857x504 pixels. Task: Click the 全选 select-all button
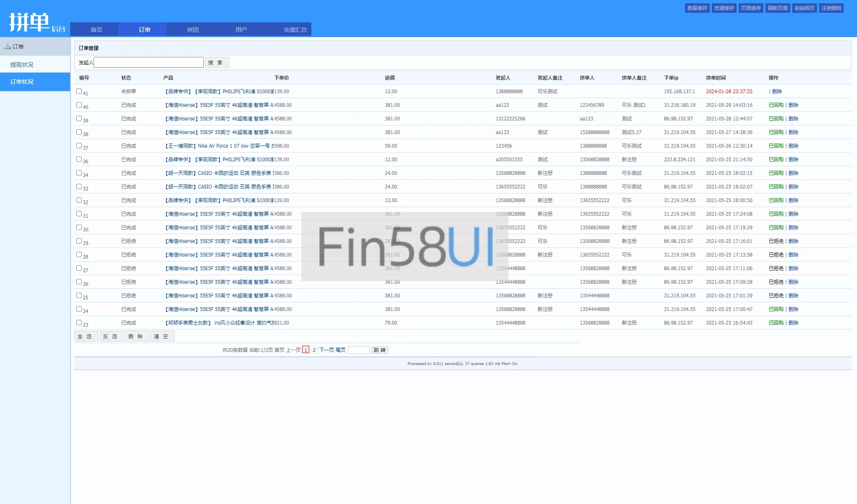click(86, 337)
